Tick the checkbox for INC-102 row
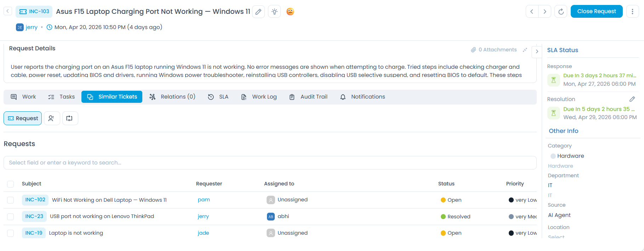This screenshot has width=644, height=251. pos(11,200)
